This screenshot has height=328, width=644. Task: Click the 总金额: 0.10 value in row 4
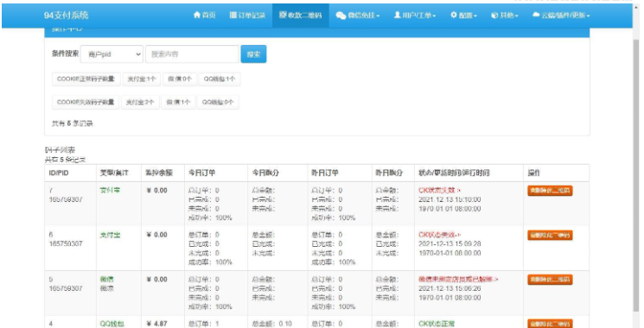point(271,324)
